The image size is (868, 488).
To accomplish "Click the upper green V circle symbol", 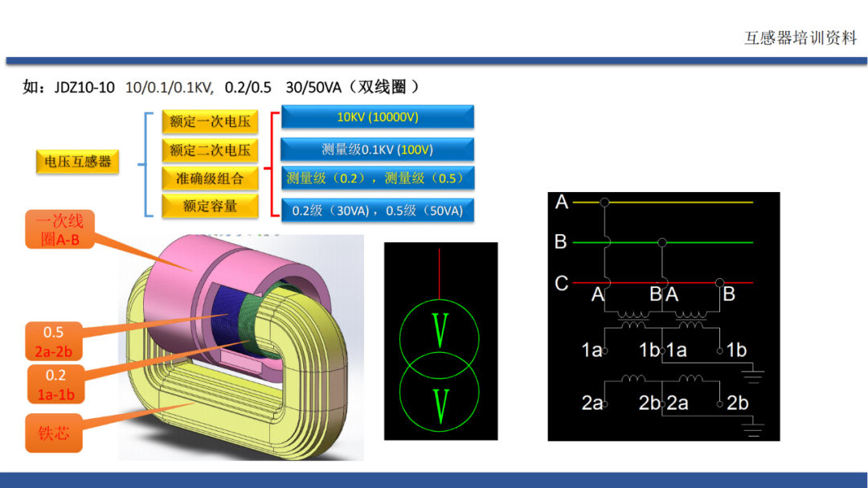I will click(x=440, y=330).
